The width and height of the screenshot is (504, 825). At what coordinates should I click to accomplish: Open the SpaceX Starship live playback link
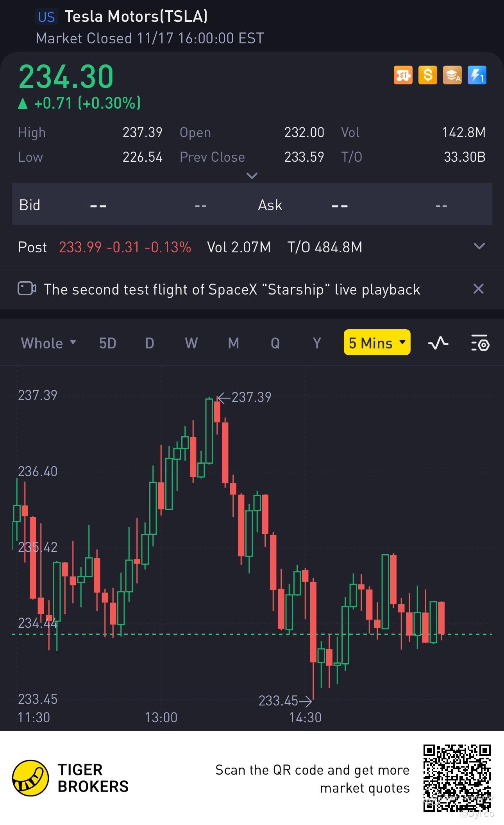[x=232, y=289]
